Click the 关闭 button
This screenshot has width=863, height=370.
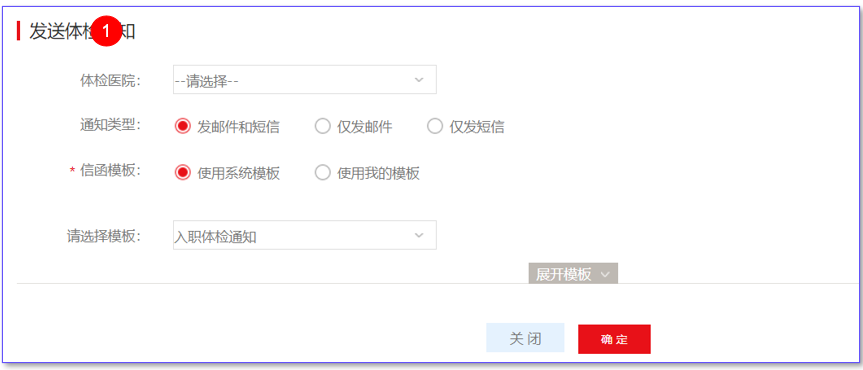coord(525,338)
